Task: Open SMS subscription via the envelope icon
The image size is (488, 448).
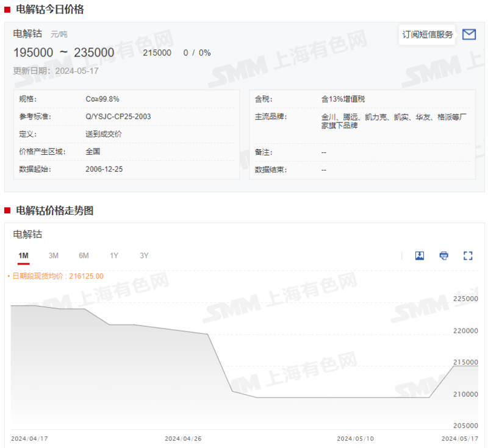Action: [469, 35]
